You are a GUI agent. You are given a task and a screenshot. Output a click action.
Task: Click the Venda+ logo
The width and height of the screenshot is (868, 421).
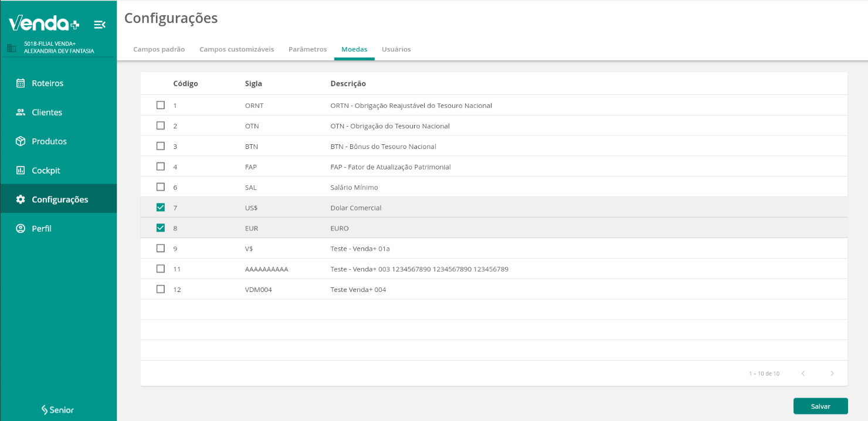click(x=44, y=23)
